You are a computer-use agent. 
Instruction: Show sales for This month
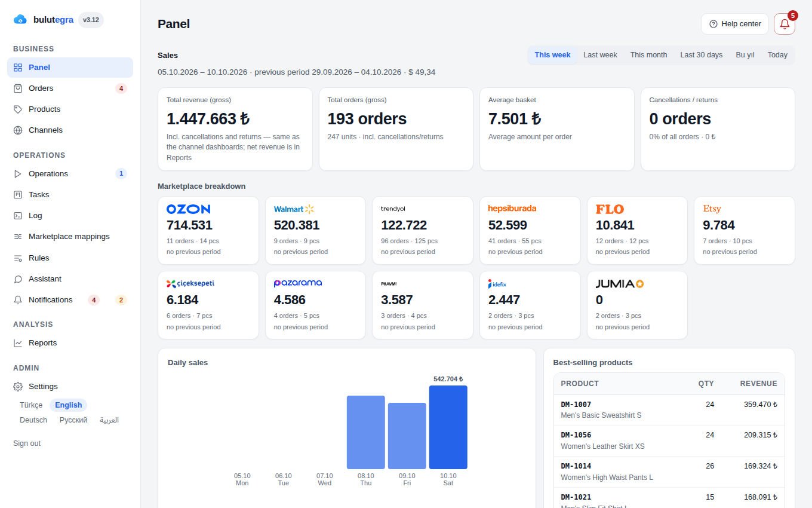[648, 55]
